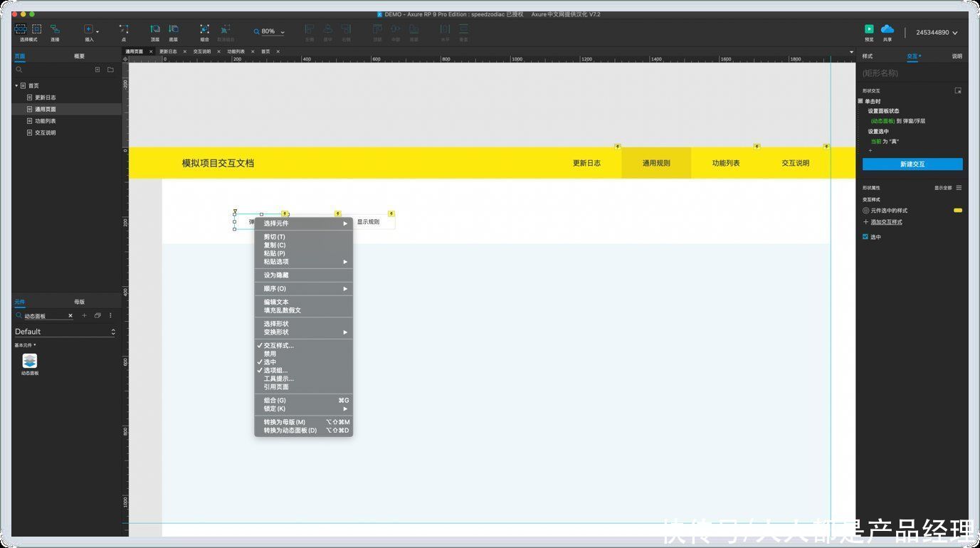Click the add folder icon

pos(110,70)
